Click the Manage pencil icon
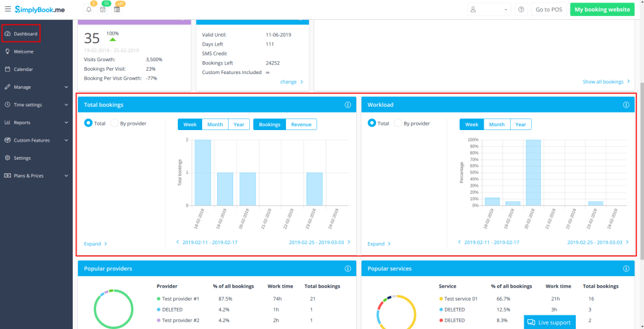The width and height of the screenshot is (644, 329). tap(7, 87)
